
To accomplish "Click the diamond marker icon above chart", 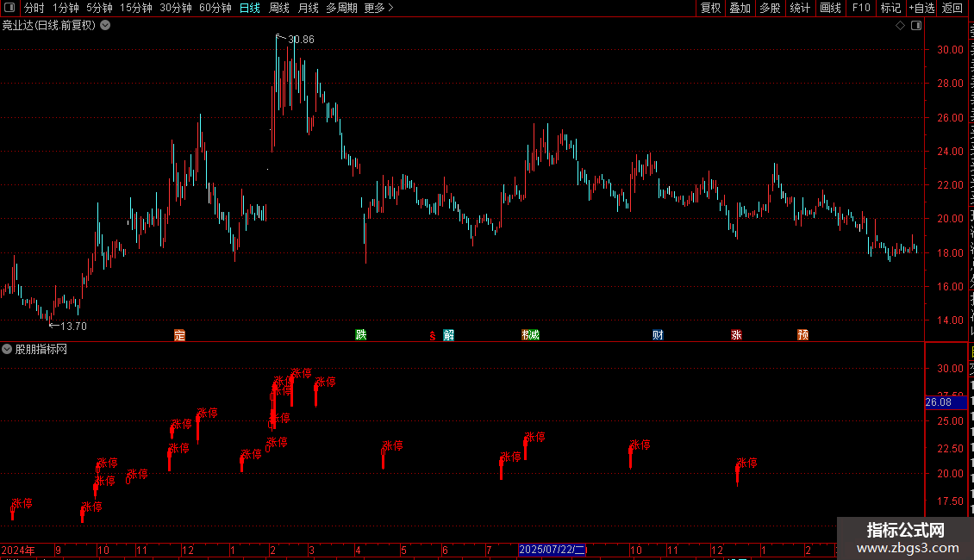I will (x=900, y=26).
